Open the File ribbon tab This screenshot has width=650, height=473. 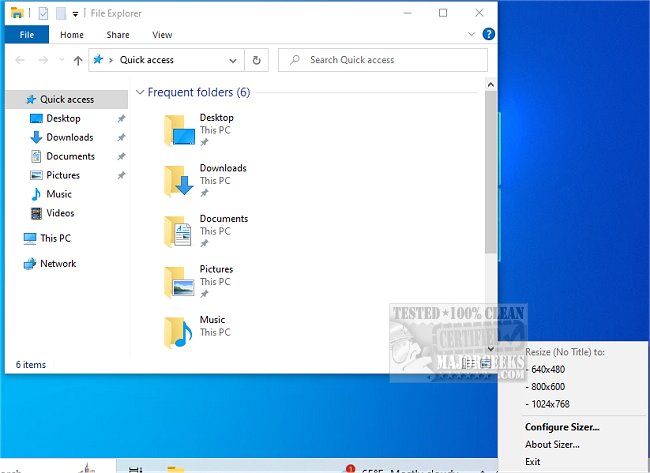[27, 35]
